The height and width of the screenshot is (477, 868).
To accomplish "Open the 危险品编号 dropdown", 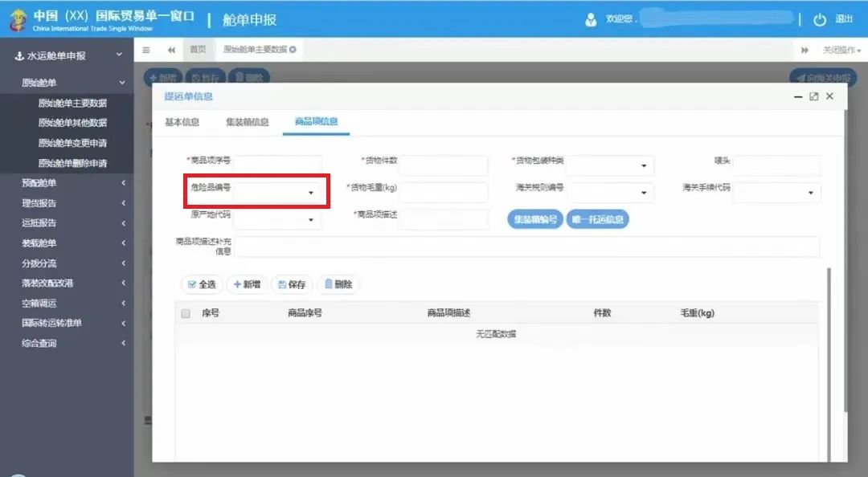I will 311,194.
